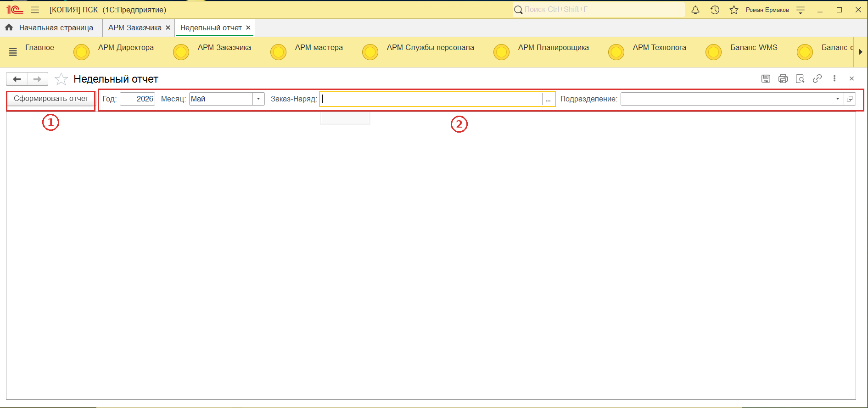Open the history clock icon

(715, 10)
